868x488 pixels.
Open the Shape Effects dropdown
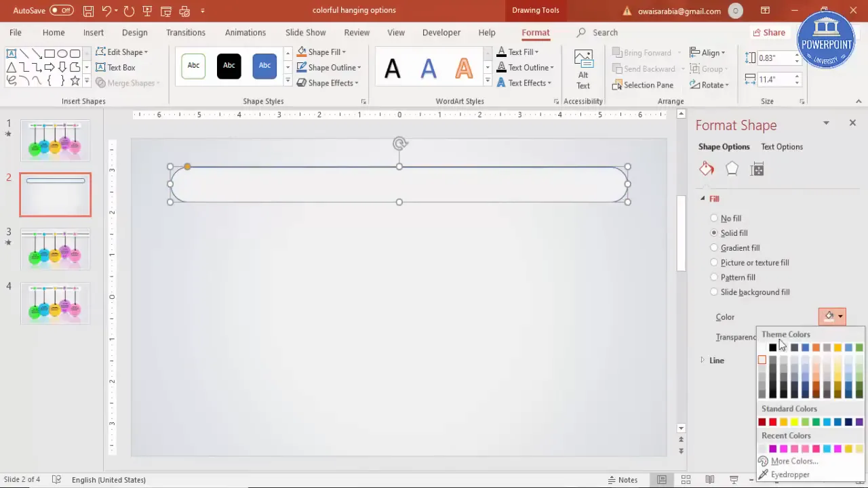(328, 83)
